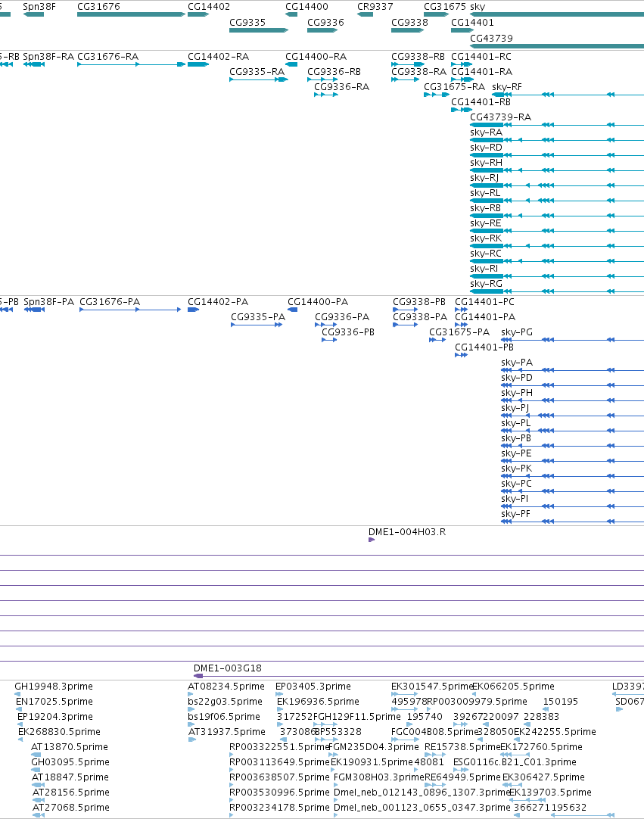Screen dimensions: 644x819
Task: Open transcript CG14402-RA
Action: click(218, 57)
